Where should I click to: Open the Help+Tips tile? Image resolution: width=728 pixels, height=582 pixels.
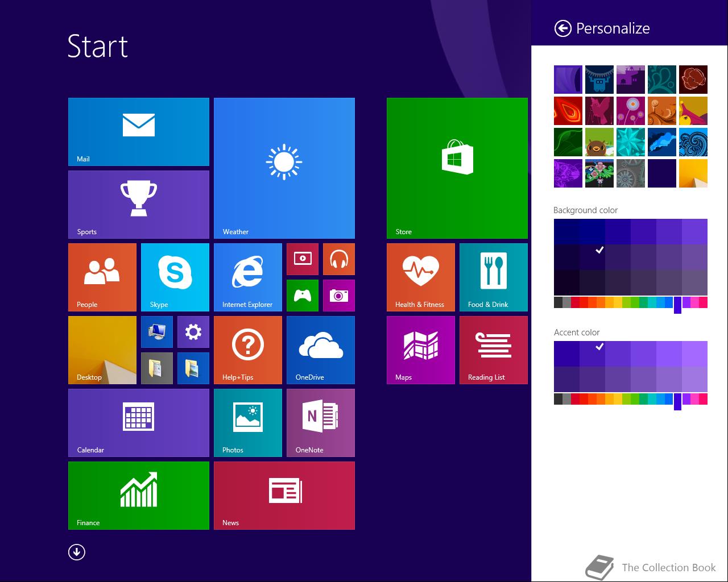pos(248,350)
